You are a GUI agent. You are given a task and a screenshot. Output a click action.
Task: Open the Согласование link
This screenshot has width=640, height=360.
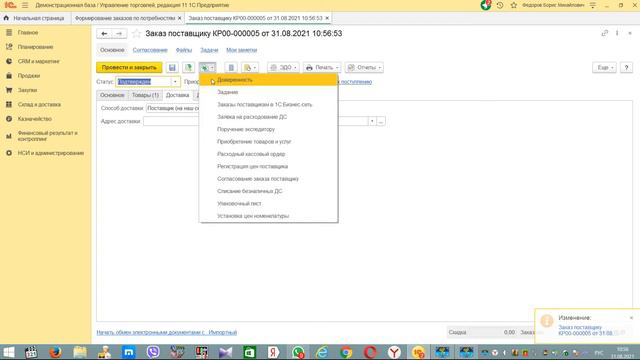tap(150, 50)
